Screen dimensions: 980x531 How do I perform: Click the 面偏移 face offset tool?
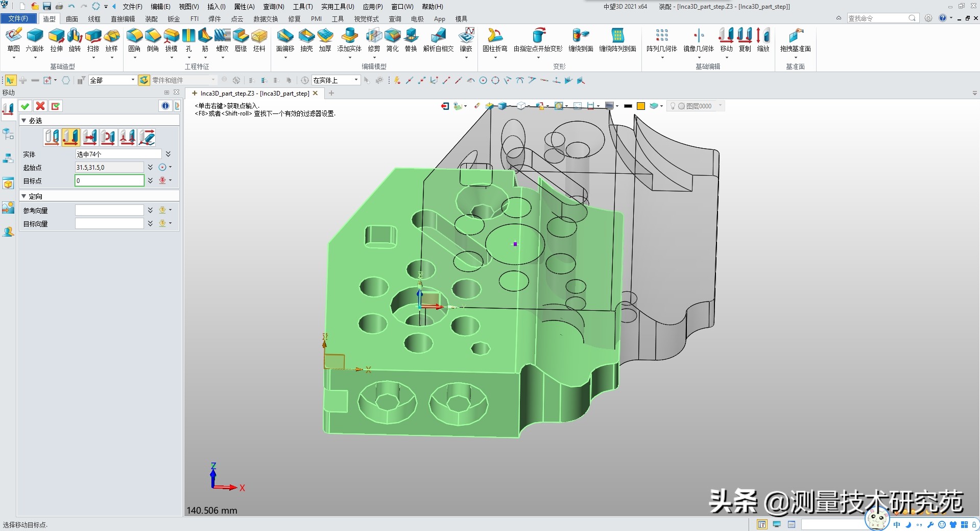coord(285,40)
